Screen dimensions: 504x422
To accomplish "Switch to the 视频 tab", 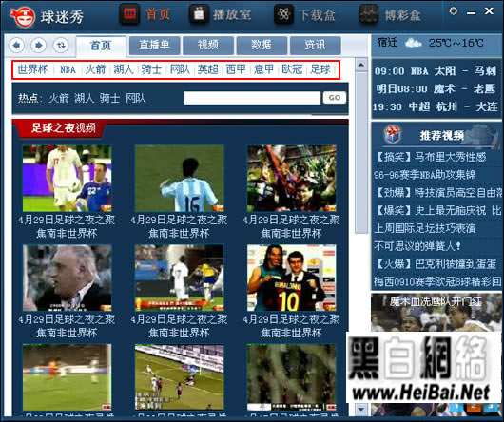I will pos(208,46).
